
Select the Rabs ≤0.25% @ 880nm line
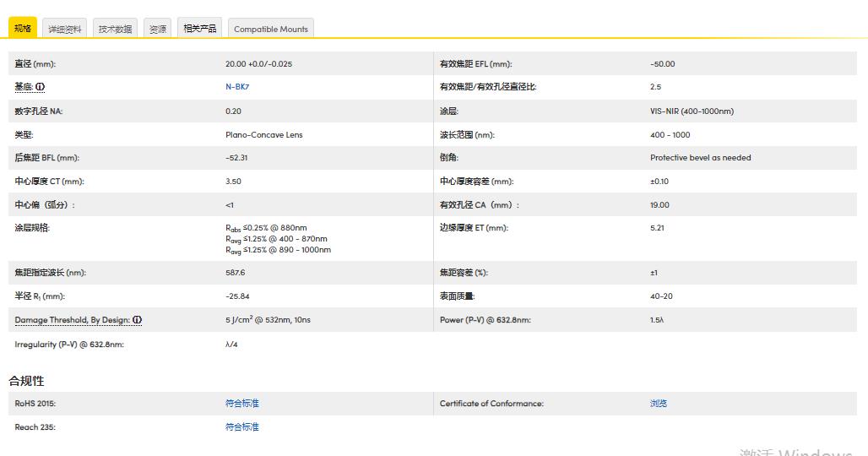pos(266,228)
